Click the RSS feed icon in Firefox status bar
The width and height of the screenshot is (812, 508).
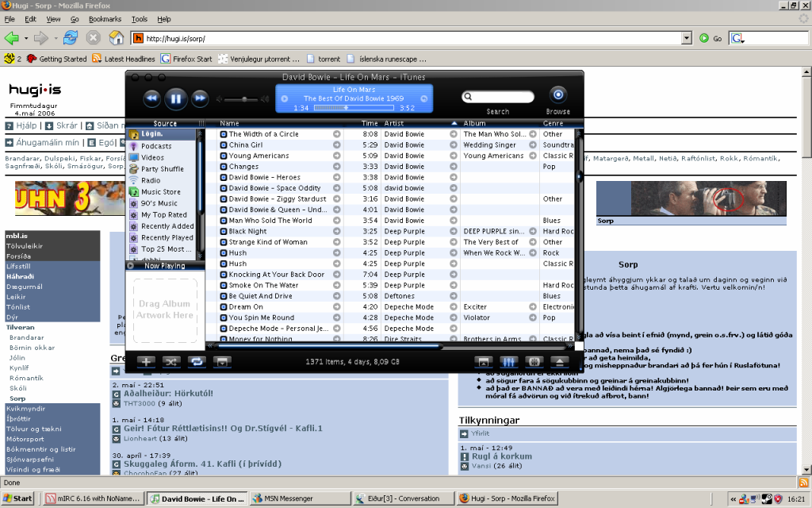tap(804, 483)
